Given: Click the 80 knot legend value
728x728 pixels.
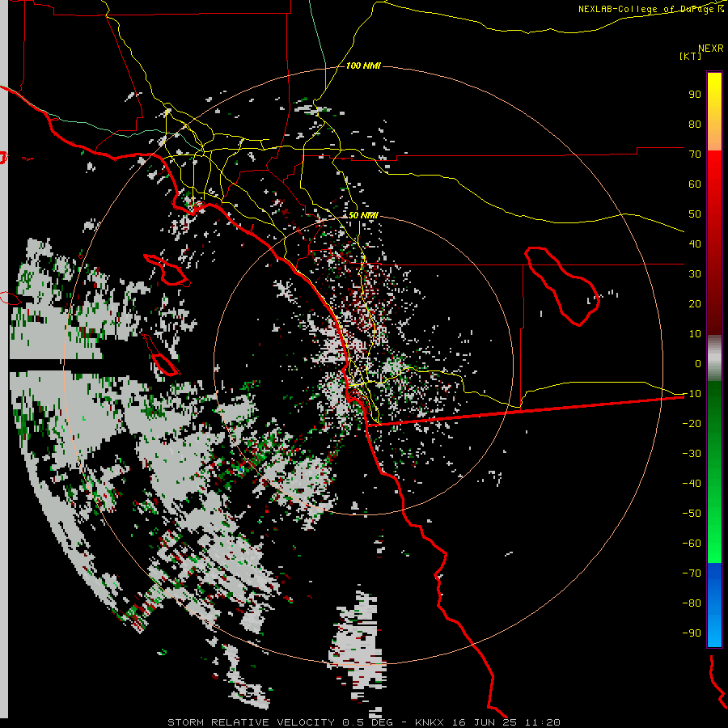Looking at the screenshot, I should [695, 124].
